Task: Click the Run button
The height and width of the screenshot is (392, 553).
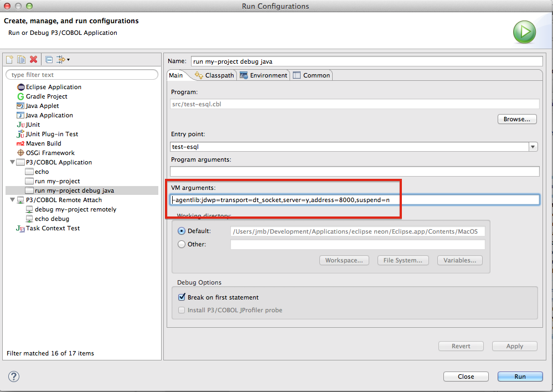Action: coord(520,376)
